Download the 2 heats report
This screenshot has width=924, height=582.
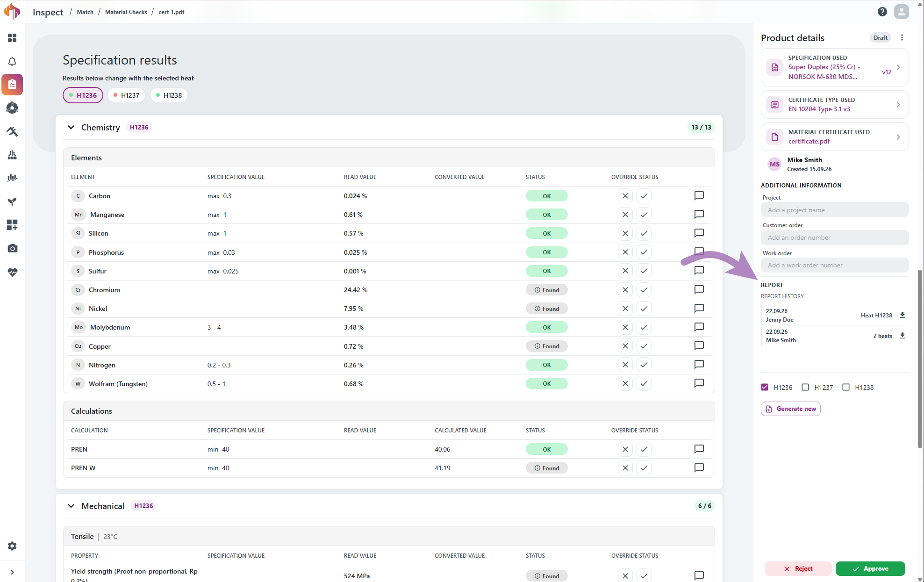pyautogui.click(x=903, y=336)
